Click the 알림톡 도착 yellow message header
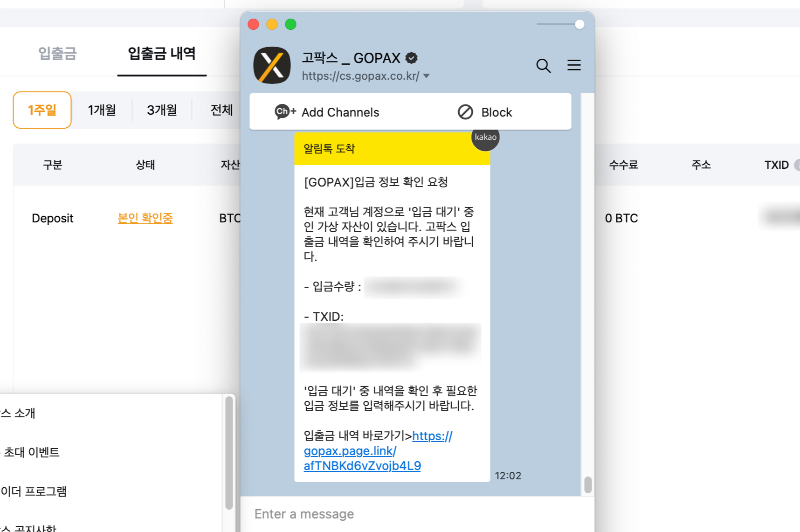 point(392,149)
